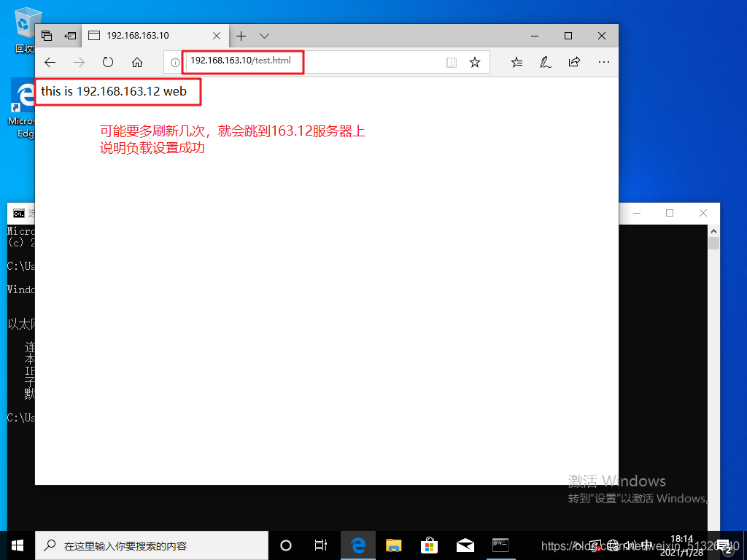Click the forward navigation arrow
This screenshot has height=560, width=747.
pos(79,62)
